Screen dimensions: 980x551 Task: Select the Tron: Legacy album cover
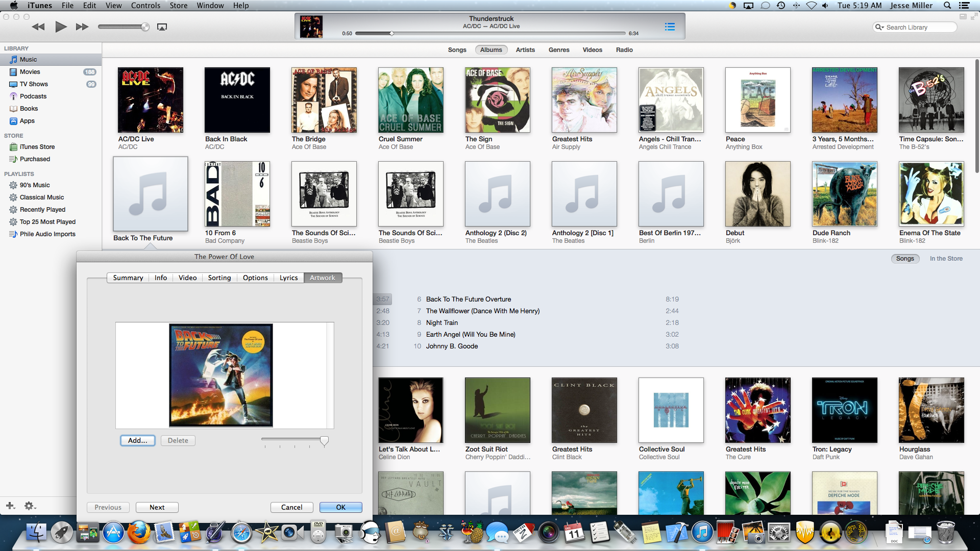coord(845,410)
